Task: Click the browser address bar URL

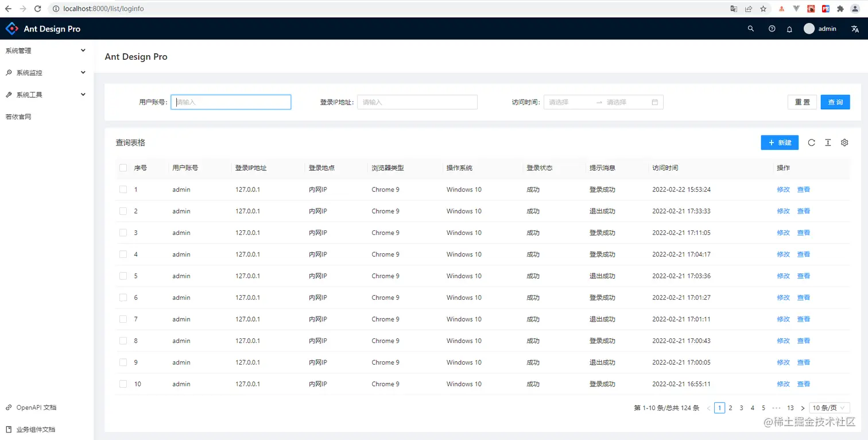Action: (103, 9)
